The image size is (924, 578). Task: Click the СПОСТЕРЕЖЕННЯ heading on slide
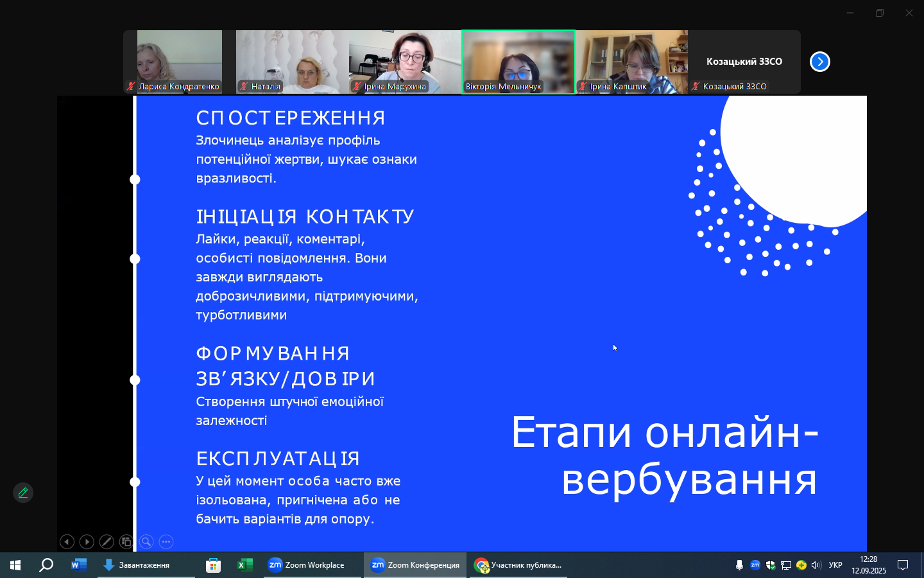point(291,118)
